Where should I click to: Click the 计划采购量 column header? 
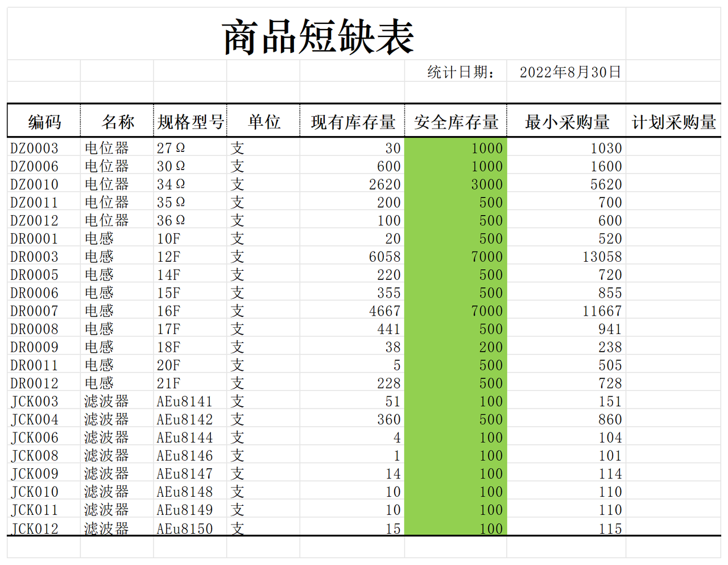673,121
